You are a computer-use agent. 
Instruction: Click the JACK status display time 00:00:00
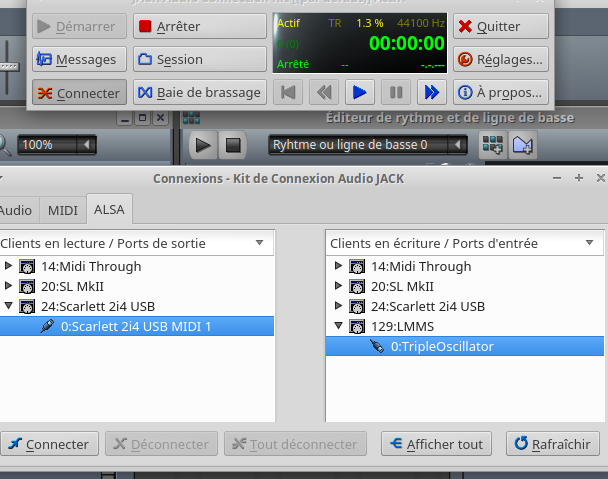[406, 43]
